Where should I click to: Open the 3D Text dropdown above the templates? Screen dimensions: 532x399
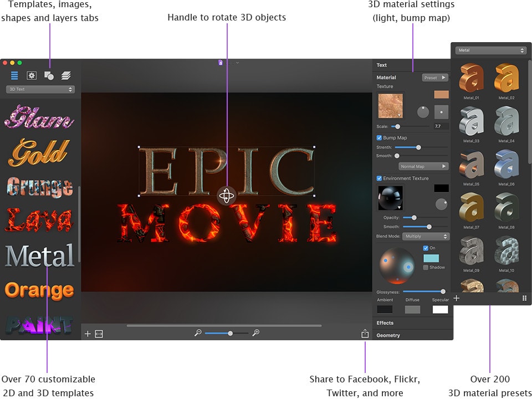pyautogui.click(x=39, y=89)
